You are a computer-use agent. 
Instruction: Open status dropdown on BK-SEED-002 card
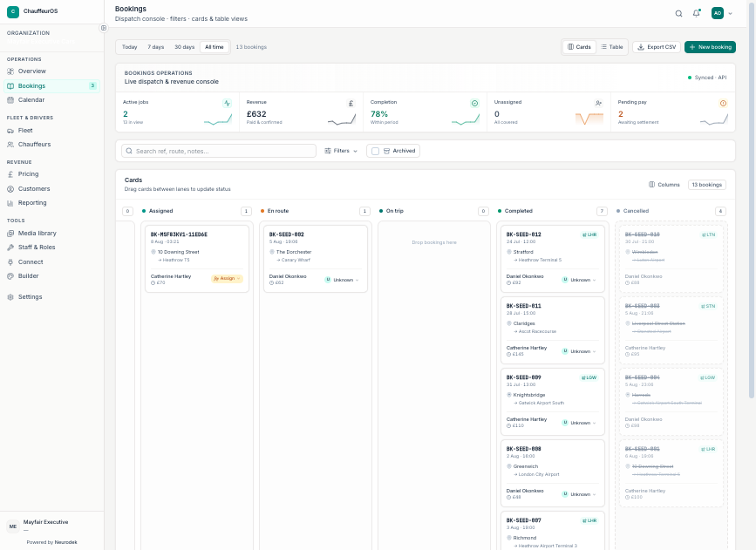click(x=341, y=280)
